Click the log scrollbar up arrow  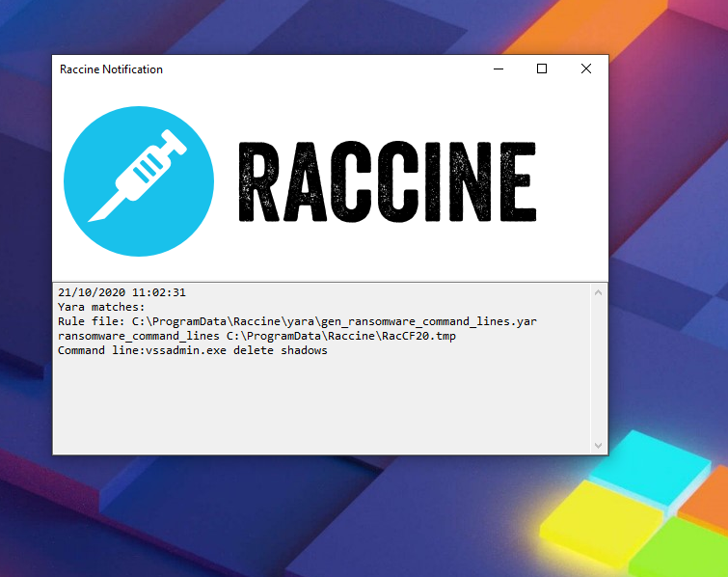pos(599,292)
